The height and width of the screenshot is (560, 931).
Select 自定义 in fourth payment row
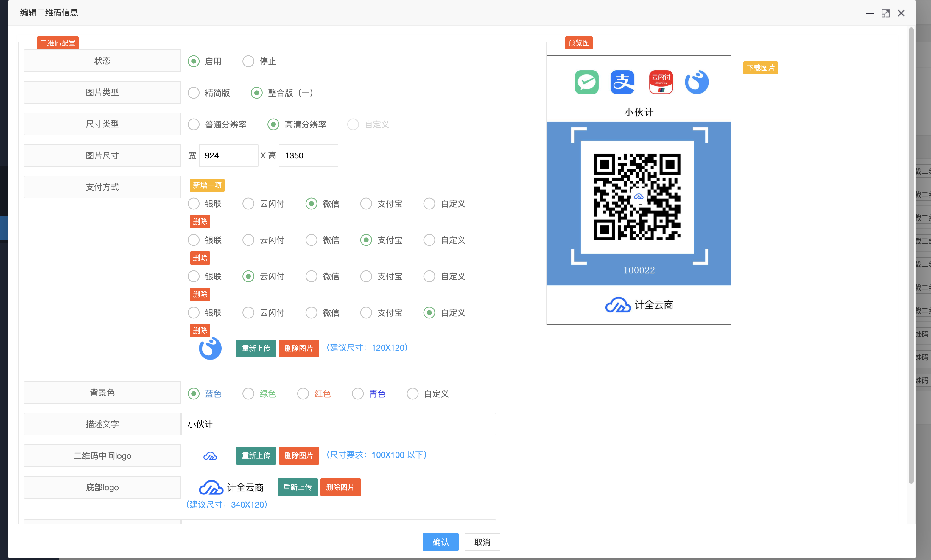click(x=429, y=313)
